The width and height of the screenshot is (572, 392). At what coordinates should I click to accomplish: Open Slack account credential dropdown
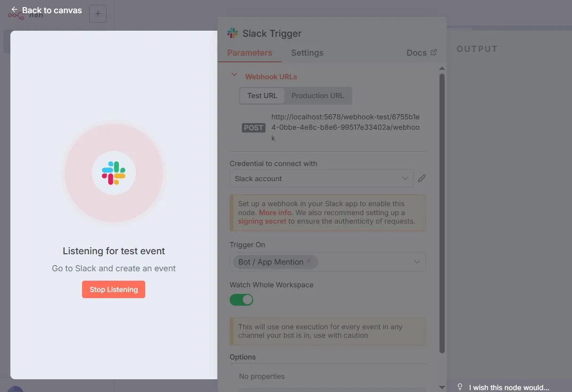click(x=322, y=178)
